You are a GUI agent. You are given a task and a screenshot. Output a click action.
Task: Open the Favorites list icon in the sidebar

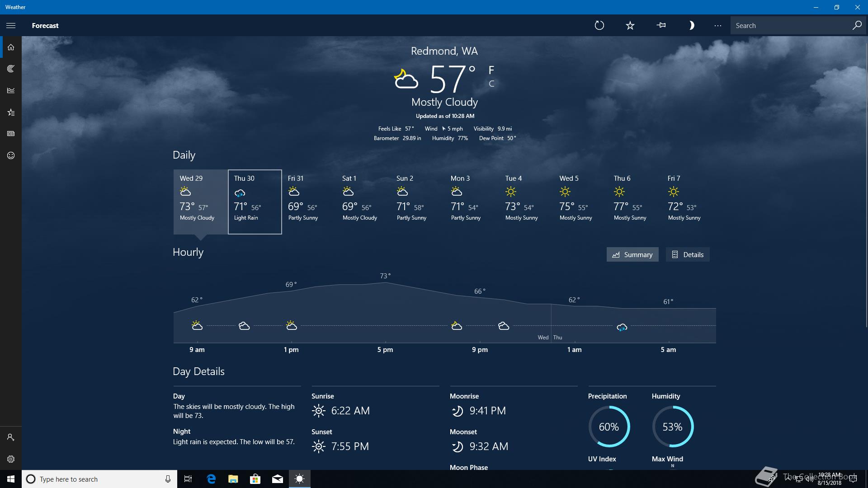pyautogui.click(x=11, y=112)
